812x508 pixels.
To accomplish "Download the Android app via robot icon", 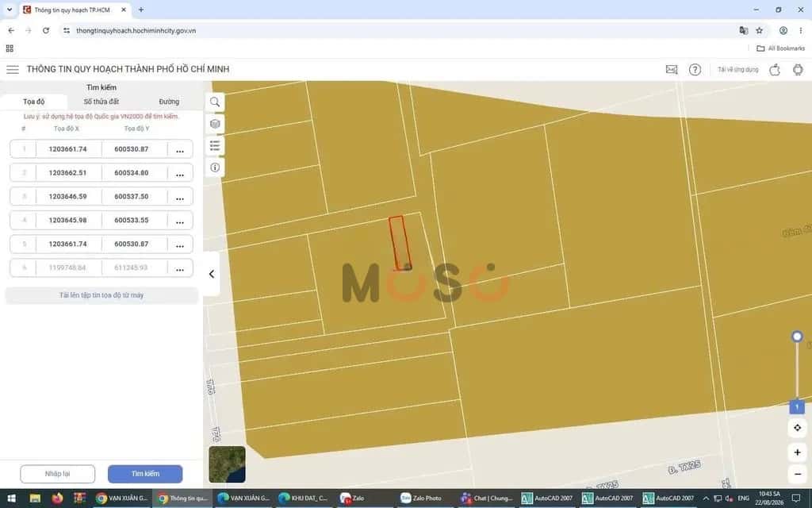I will coord(798,70).
